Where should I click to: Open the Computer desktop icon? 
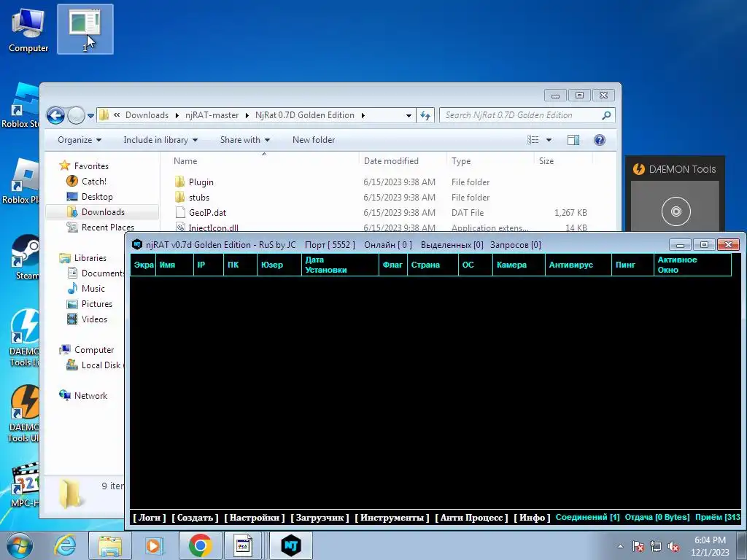tap(28, 29)
